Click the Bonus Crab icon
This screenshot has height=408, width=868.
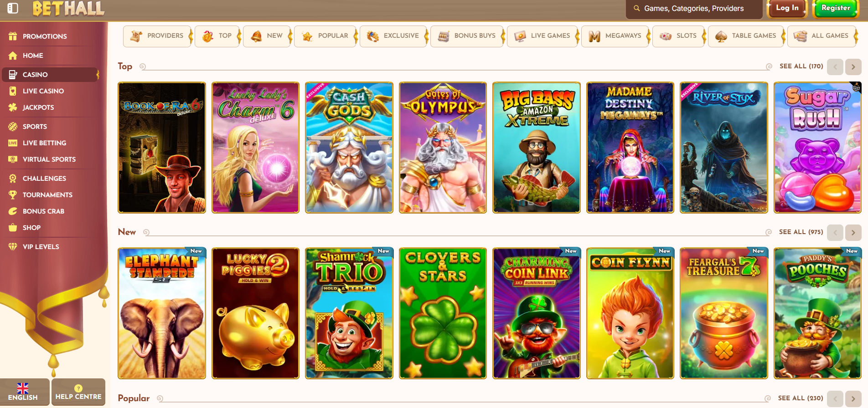[x=13, y=211]
